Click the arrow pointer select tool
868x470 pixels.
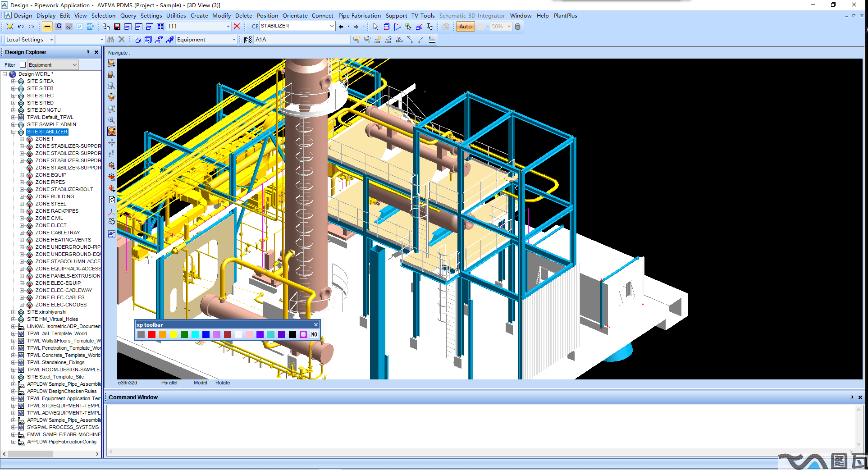[x=375, y=27]
